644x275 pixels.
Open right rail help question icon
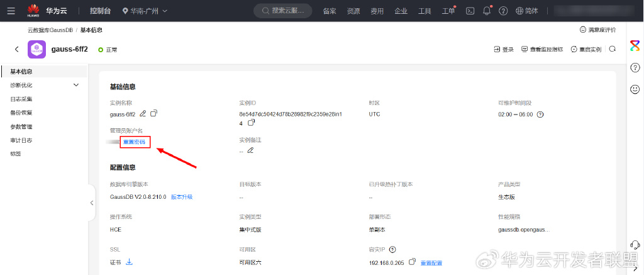(635, 67)
